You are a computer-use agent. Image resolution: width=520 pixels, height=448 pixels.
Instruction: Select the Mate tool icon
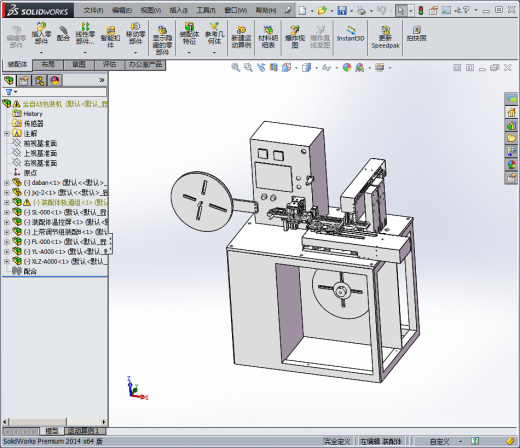[x=63, y=34]
